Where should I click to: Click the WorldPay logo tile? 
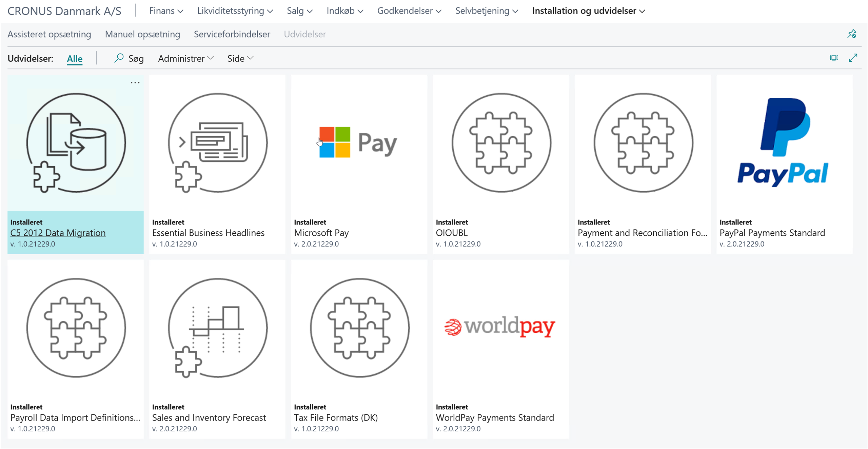click(499, 327)
